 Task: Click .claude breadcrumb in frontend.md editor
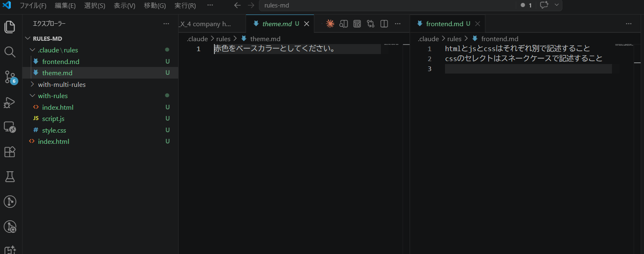[428, 39]
